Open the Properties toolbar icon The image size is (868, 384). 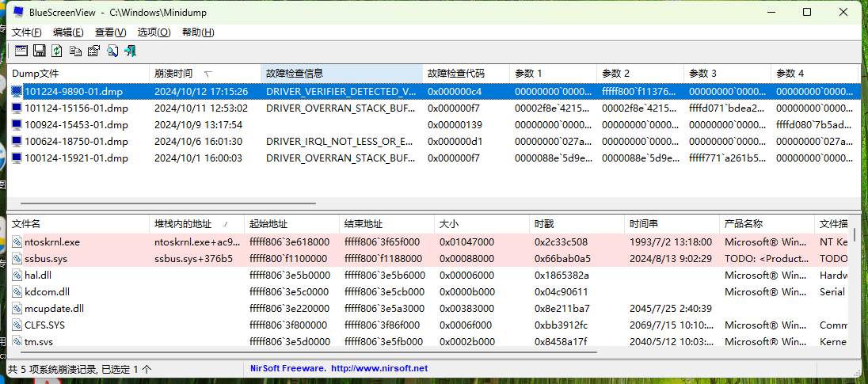pos(93,51)
